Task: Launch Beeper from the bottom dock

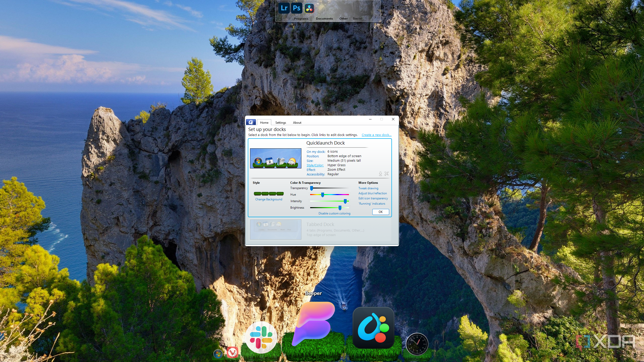Action: coord(313,324)
